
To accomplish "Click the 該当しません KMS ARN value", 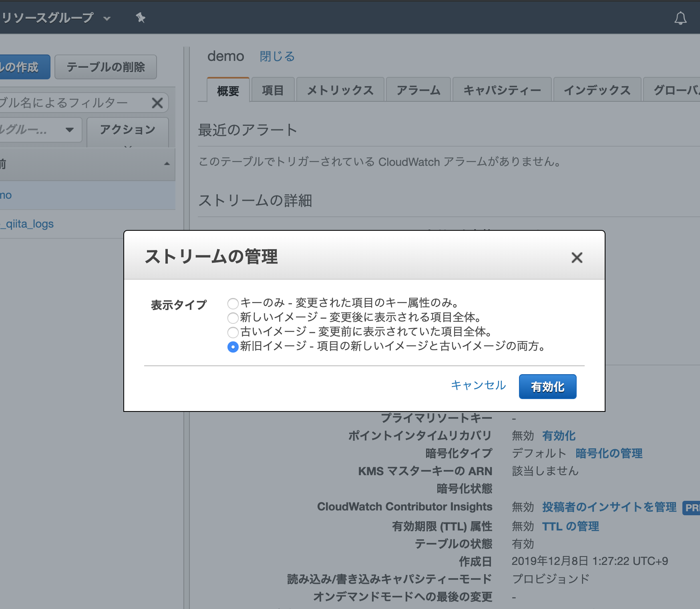I will pos(545,471).
